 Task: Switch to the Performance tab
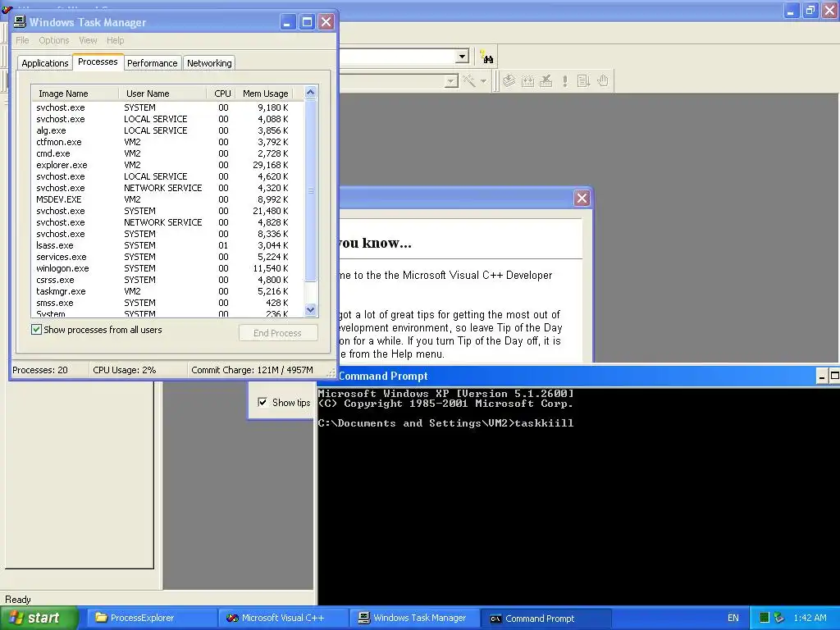(152, 62)
